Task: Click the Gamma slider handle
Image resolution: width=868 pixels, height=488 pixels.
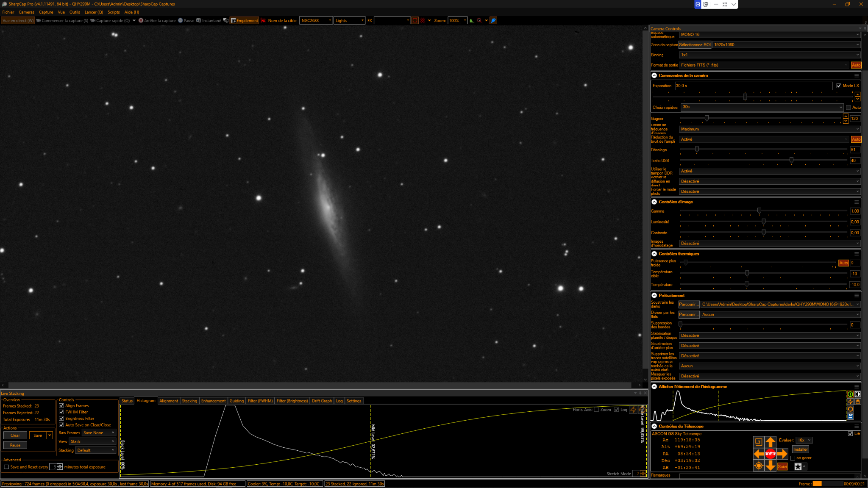Action: (x=759, y=211)
